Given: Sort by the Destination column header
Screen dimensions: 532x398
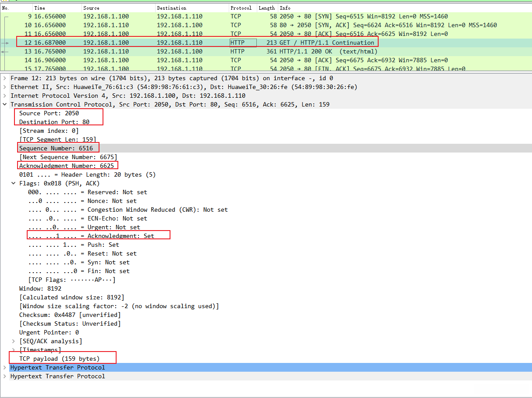Looking at the screenshot, I should (x=192, y=8).
